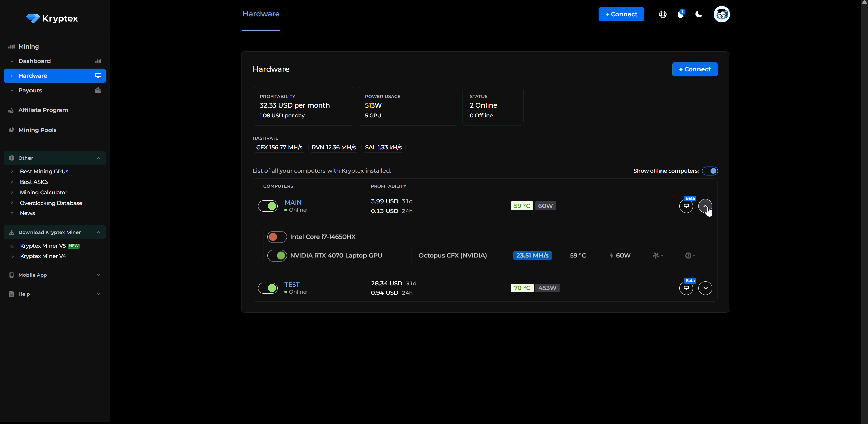Open language selector globe icon
The image size is (868, 424).
tap(663, 14)
